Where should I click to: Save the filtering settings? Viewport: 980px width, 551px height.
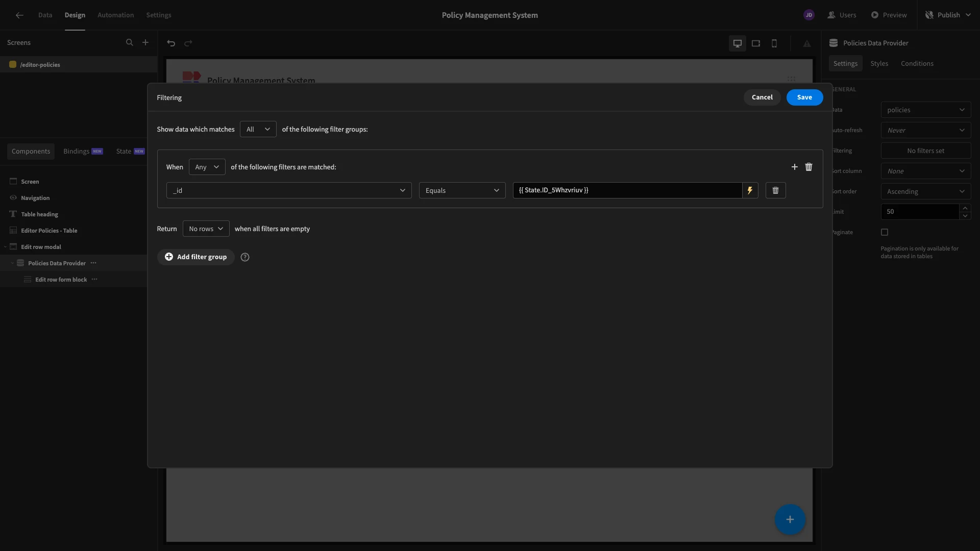(804, 97)
